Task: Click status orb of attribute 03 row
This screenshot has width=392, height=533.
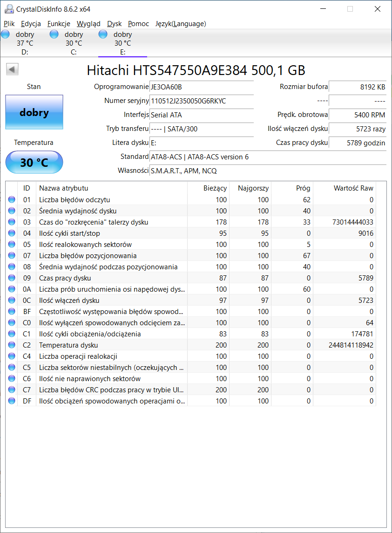Action: pos(12,222)
